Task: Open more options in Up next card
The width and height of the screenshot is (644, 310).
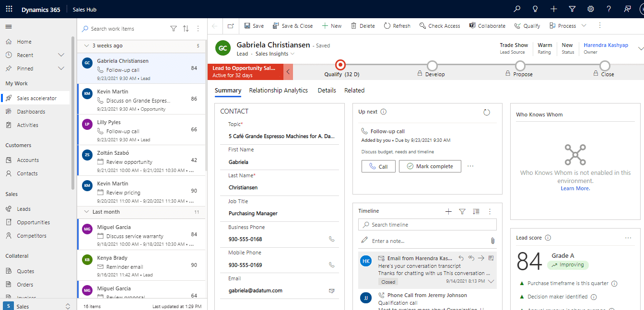Action: [470, 166]
